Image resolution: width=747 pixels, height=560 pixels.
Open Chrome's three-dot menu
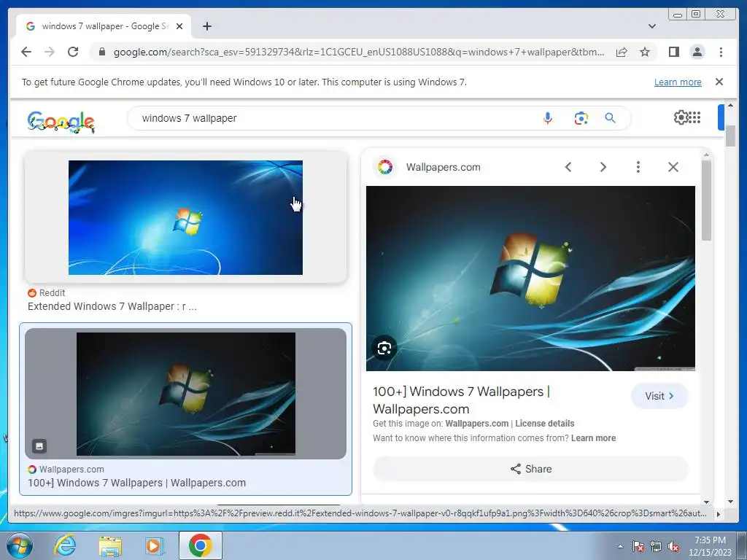[x=721, y=52]
